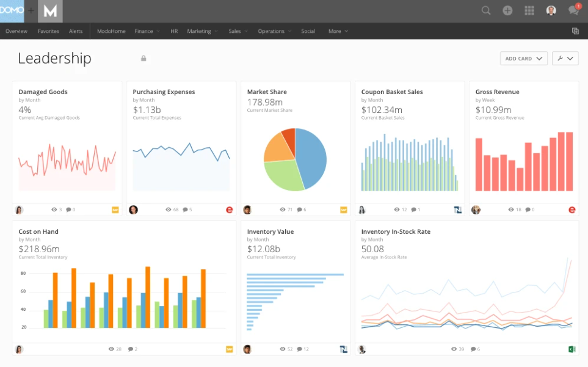588x367 pixels.
Task: Click the Excel icon on Inventory In-Stock Rate
Action: tap(572, 349)
